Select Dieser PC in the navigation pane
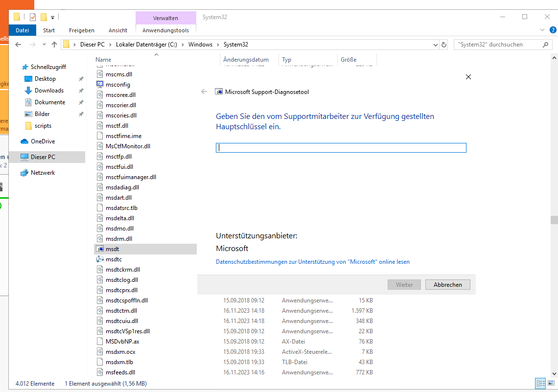The width and height of the screenshot is (558, 392). (46, 157)
